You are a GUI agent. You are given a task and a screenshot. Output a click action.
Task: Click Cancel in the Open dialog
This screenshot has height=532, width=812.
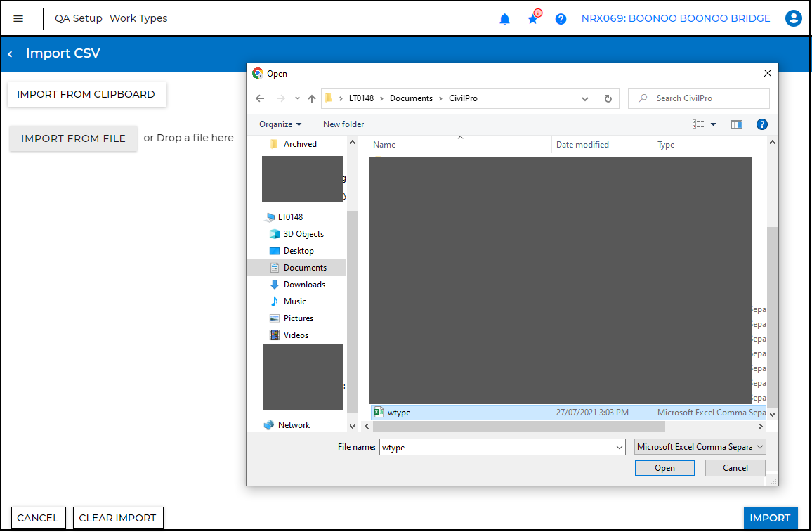pyautogui.click(x=735, y=468)
